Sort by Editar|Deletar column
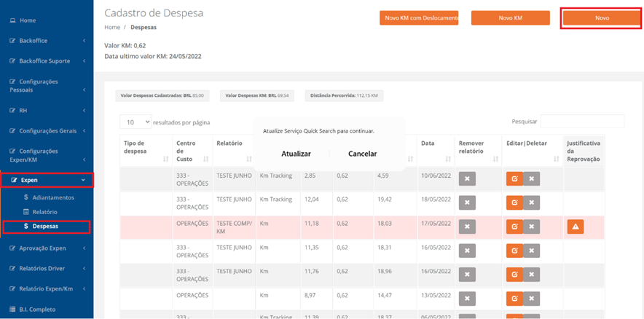This screenshot has width=644, height=319. point(533,151)
